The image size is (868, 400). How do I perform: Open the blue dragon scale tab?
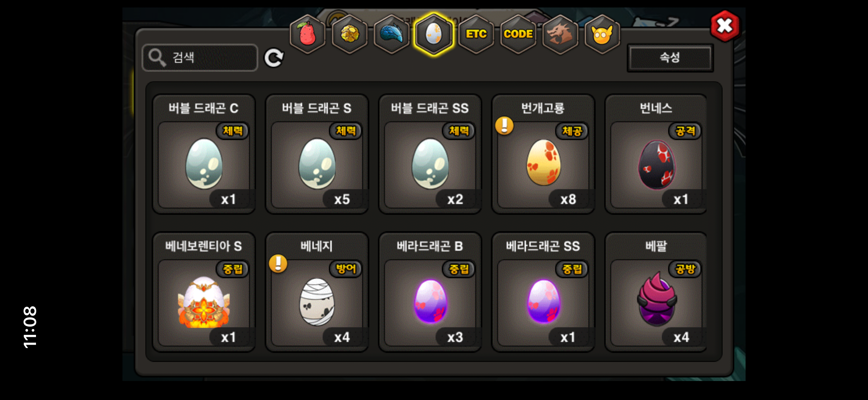click(392, 34)
